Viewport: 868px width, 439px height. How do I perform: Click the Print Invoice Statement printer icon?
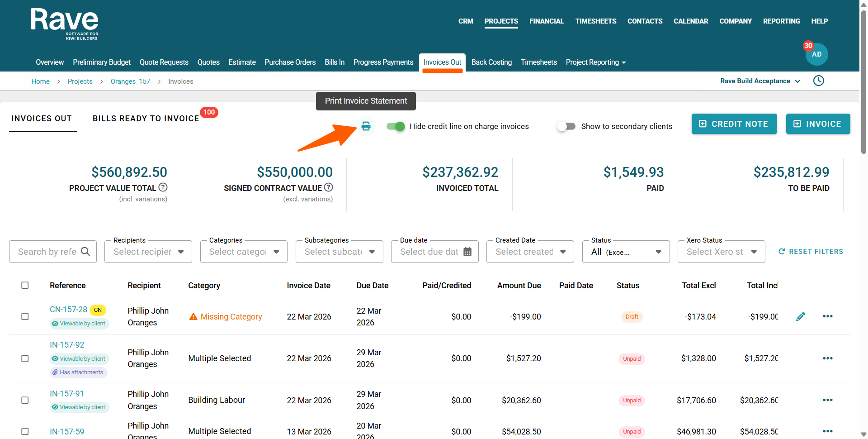(x=366, y=126)
